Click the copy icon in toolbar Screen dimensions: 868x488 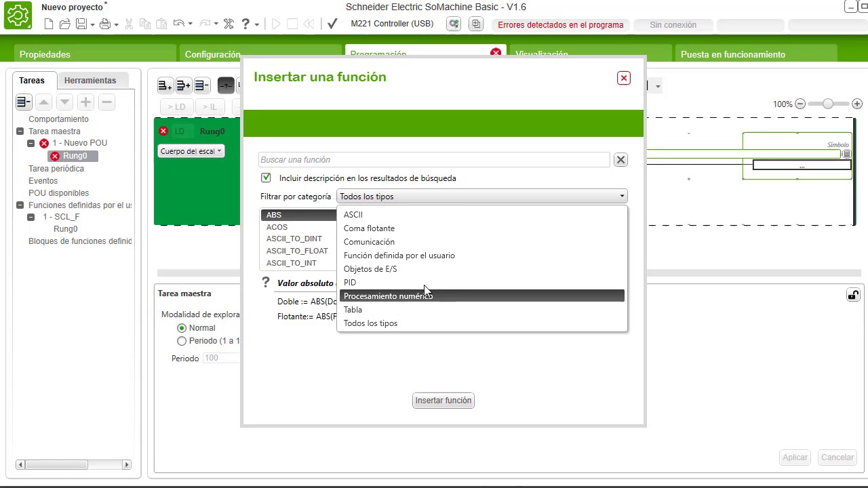point(145,24)
